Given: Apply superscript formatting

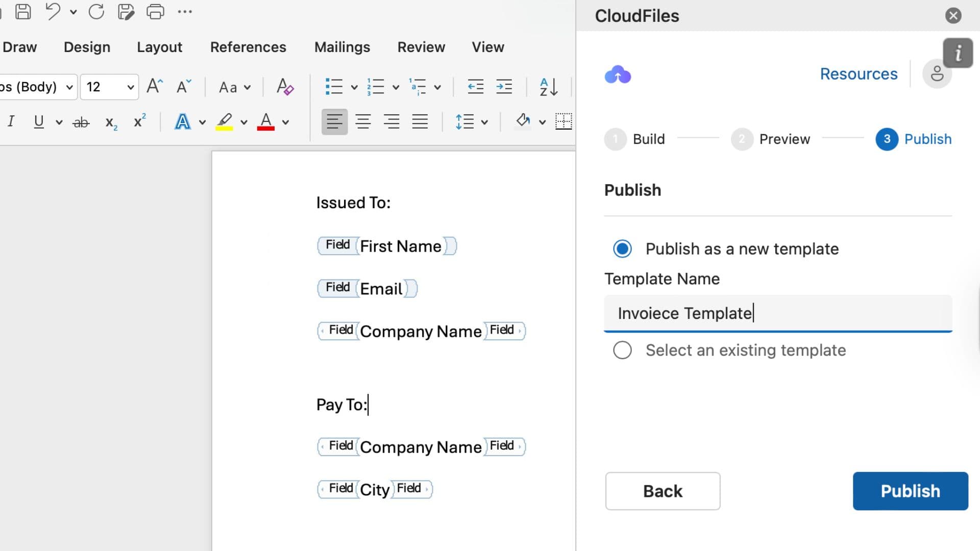Looking at the screenshot, I should (x=138, y=121).
